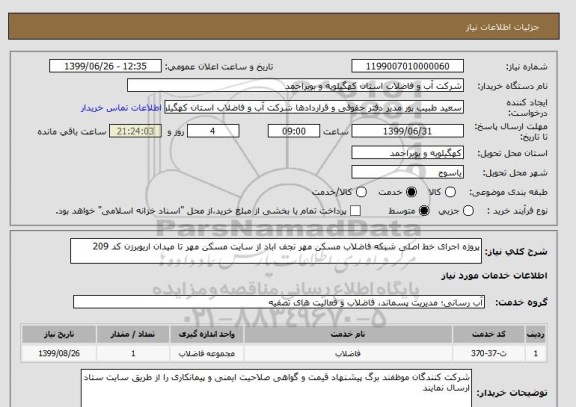Viewport: 576px width, 407px height.
Task: Click the طبقه بندی موضوعی label
Action: [x=508, y=192]
